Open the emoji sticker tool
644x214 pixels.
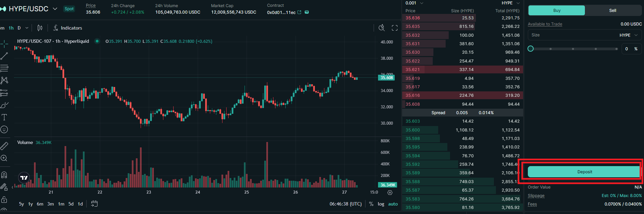click(4, 129)
